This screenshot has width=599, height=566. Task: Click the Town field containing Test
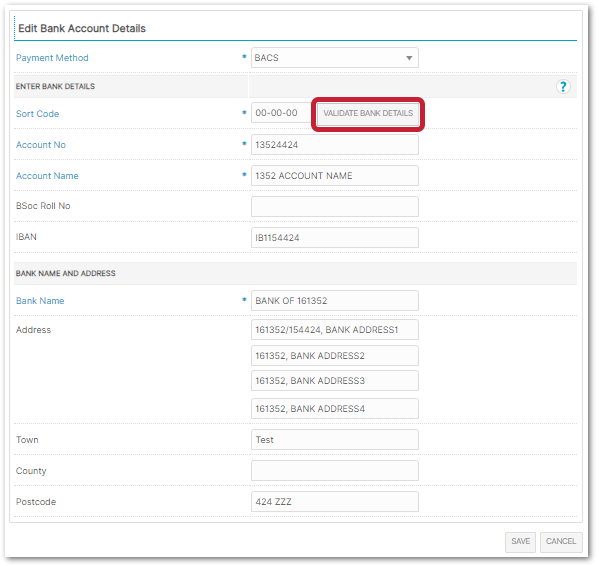(x=335, y=440)
